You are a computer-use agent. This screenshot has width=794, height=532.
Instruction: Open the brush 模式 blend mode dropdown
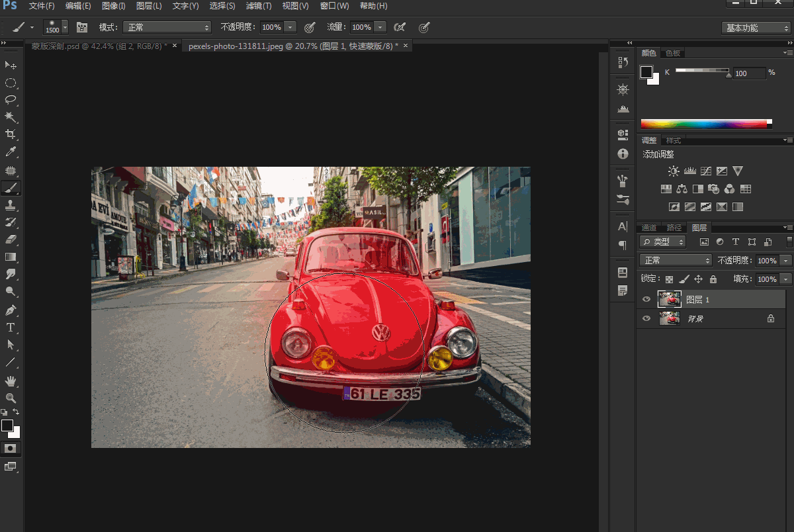[167, 27]
